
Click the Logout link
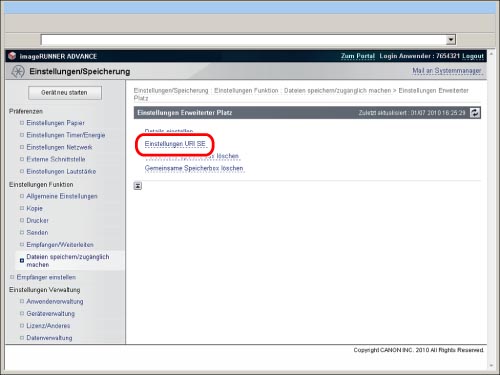[x=472, y=56]
